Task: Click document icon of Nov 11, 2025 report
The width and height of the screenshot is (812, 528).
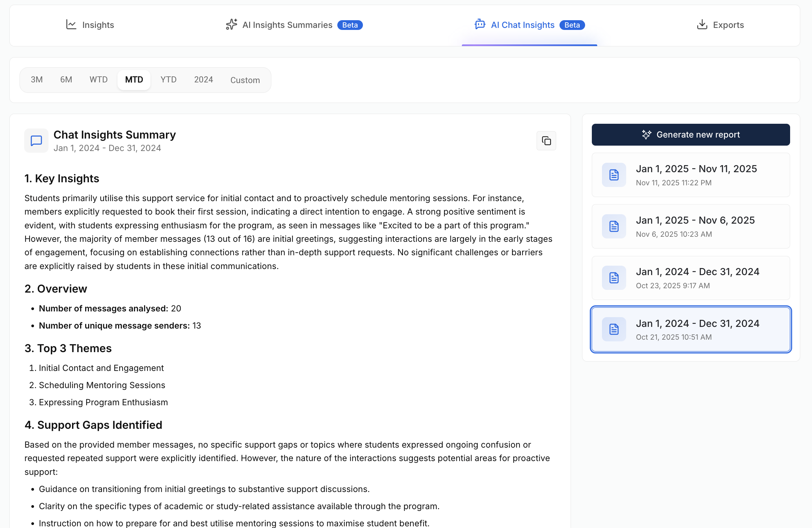Action: coord(613,175)
